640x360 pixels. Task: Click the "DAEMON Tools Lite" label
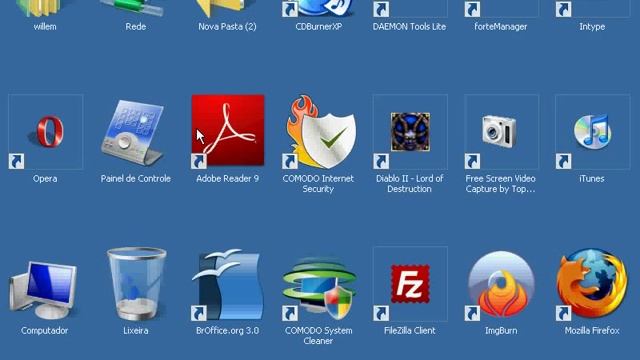409,27
